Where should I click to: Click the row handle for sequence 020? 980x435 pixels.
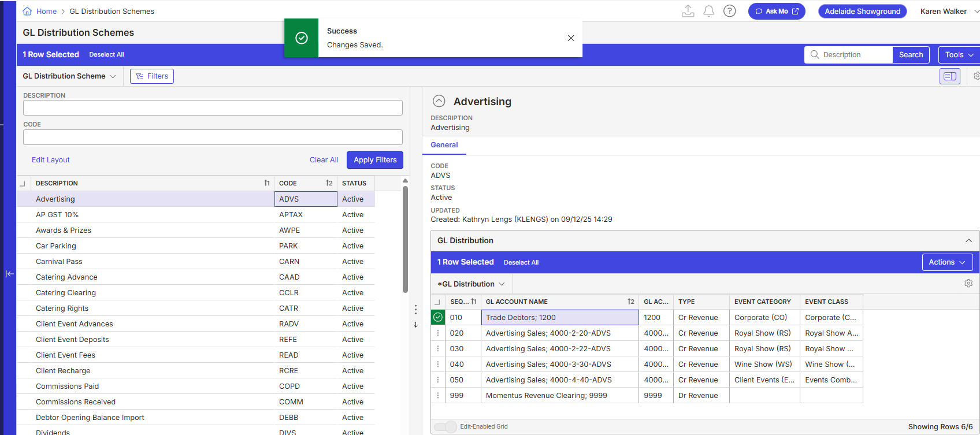click(x=438, y=333)
